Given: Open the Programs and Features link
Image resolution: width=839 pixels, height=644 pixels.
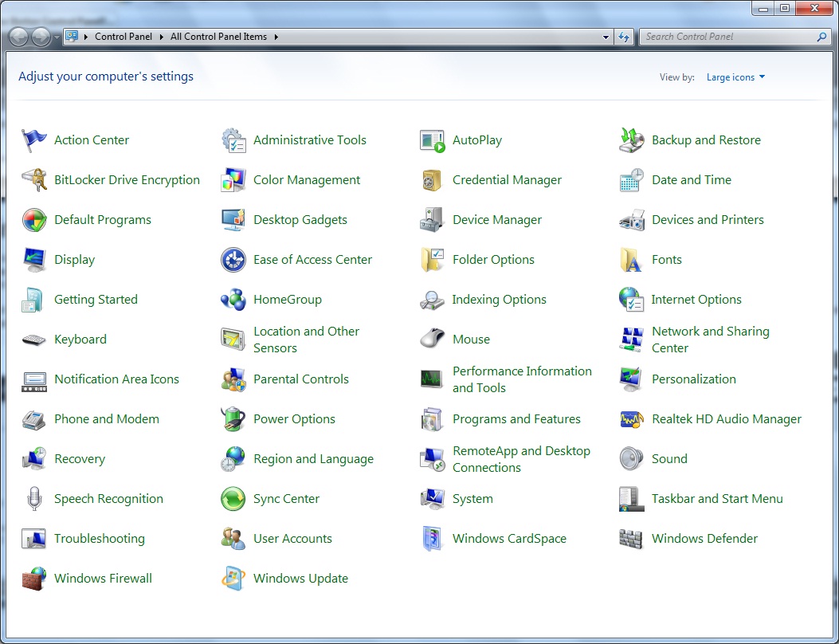Looking at the screenshot, I should click(x=516, y=419).
